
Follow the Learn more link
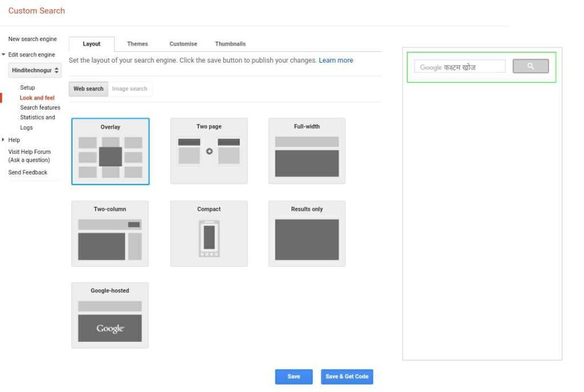(x=336, y=60)
